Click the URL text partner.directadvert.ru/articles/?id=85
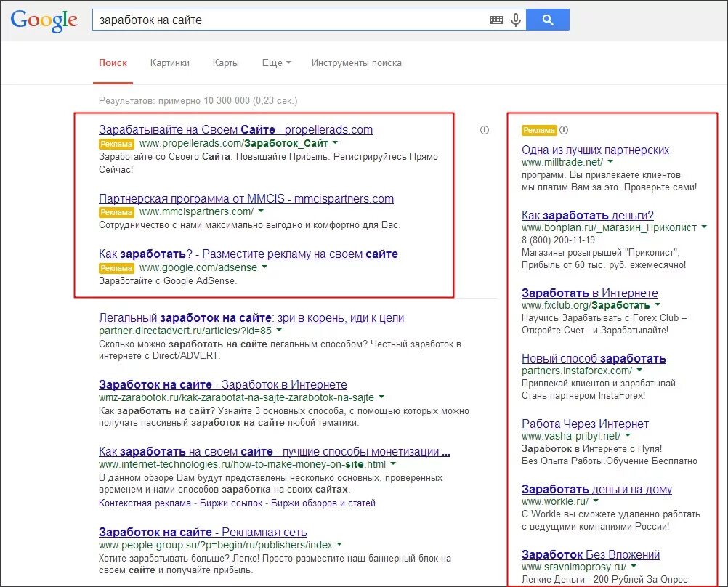Screen dimensions: 728x587 pos(185,331)
